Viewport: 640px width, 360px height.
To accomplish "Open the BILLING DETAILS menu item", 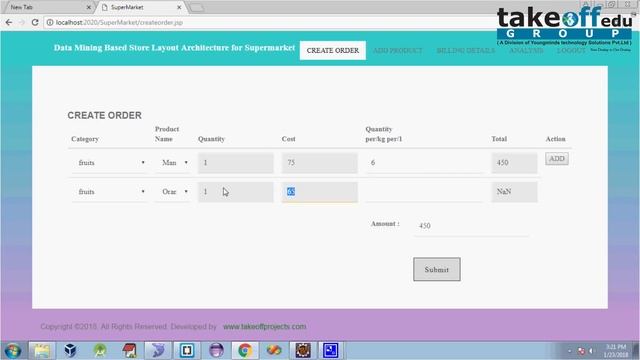I will point(466,51).
